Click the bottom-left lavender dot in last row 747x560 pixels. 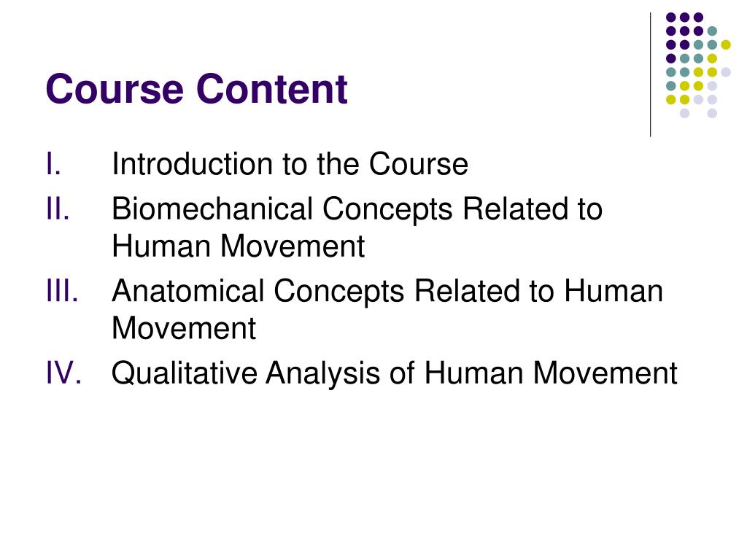[684, 113]
